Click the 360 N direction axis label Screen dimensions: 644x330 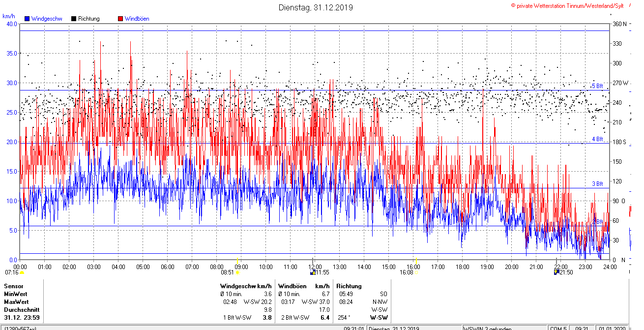(619, 24)
